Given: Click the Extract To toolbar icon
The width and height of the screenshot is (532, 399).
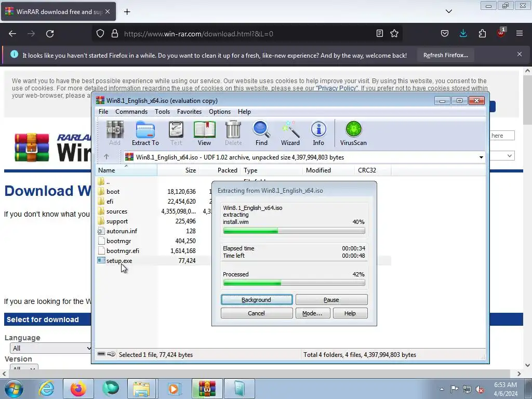Looking at the screenshot, I should [145, 133].
